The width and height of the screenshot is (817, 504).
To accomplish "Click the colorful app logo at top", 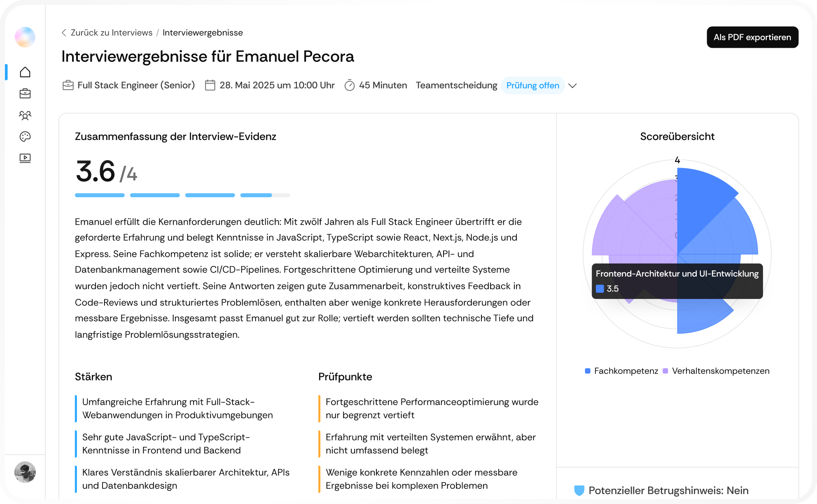I will point(25,37).
